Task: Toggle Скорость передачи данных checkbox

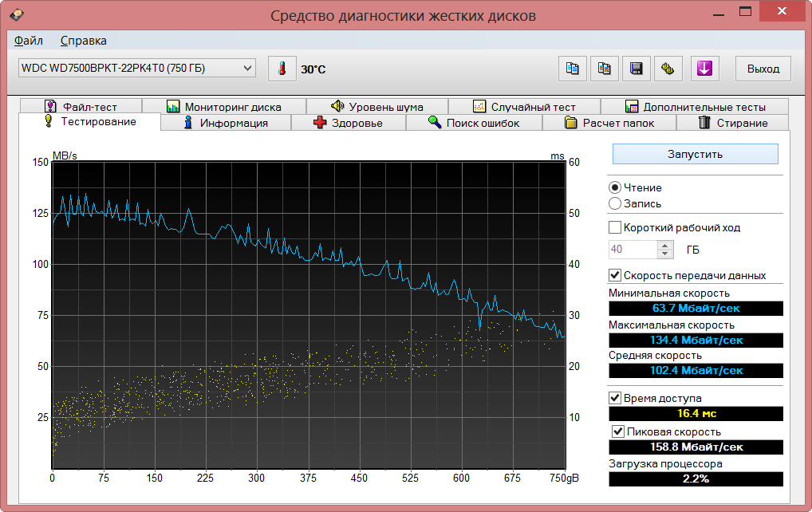Action: click(x=615, y=275)
